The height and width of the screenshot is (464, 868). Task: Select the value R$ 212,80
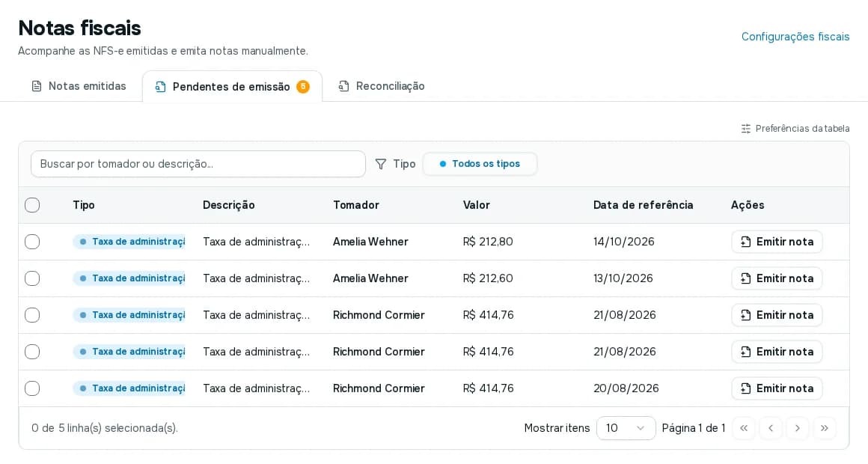pyautogui.click(x=488, y=242)
